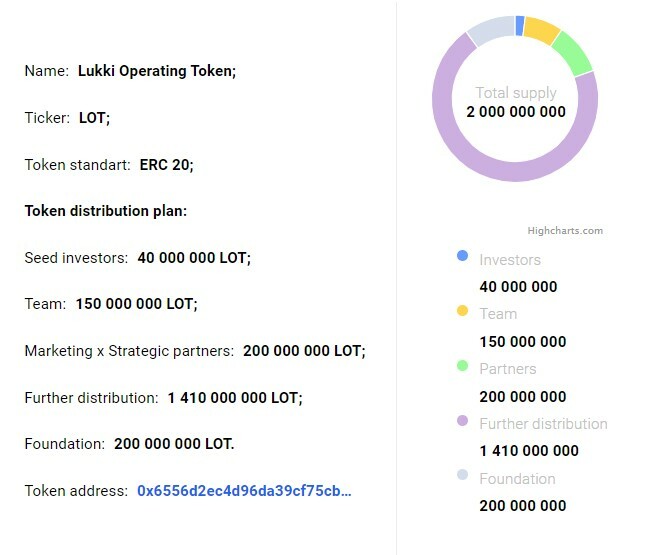Toggle the Further distribution legend label

(543, 423)
